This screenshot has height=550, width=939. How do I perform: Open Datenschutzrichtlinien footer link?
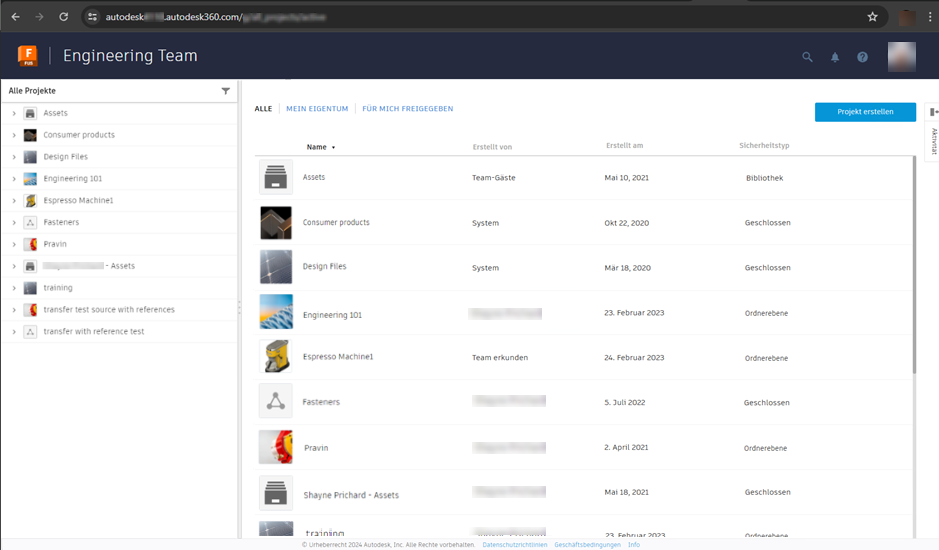tap(515, 545)
